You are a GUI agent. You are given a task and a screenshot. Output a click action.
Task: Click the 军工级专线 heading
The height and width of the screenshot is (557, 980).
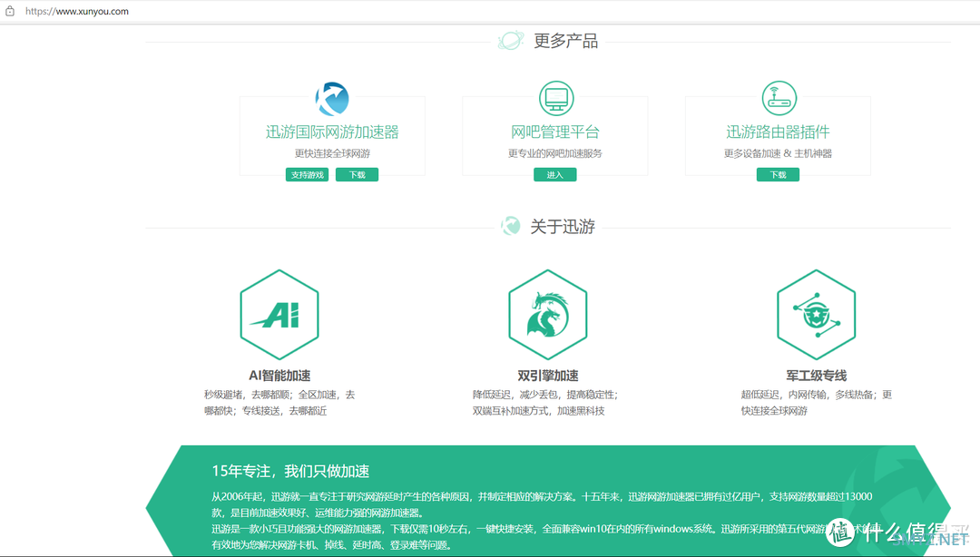(x=817, y=376)
